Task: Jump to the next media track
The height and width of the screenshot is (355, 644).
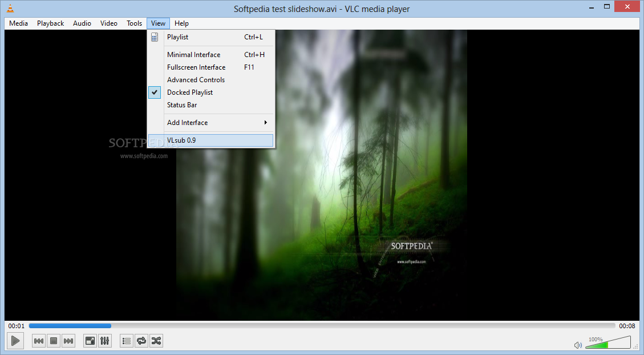Action: click(68, 341)
